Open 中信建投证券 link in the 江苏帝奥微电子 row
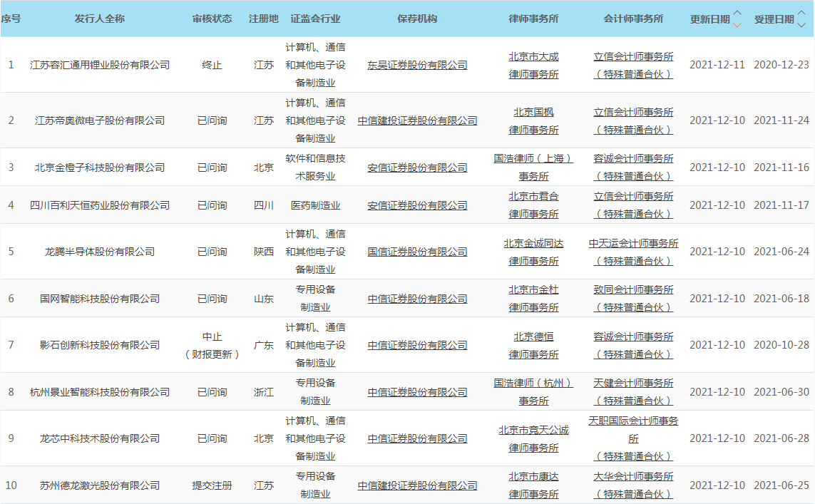 click(417, 120)
